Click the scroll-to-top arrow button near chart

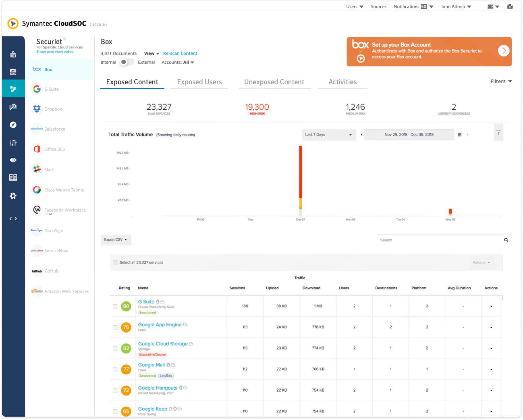498,133
